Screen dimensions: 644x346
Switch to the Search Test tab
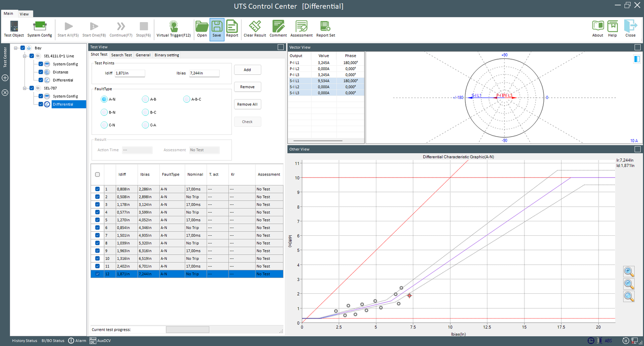tap(122, 55)
